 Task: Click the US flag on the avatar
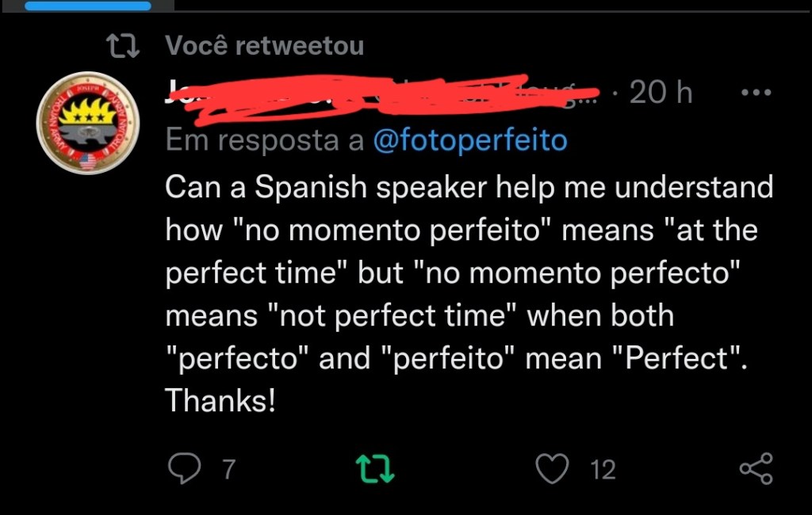(x=87, y=161)
